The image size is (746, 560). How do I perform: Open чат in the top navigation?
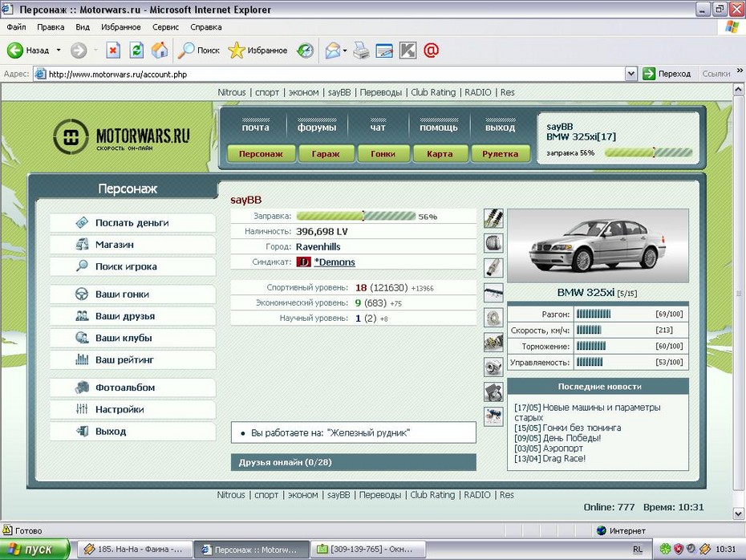pos(378,128)
